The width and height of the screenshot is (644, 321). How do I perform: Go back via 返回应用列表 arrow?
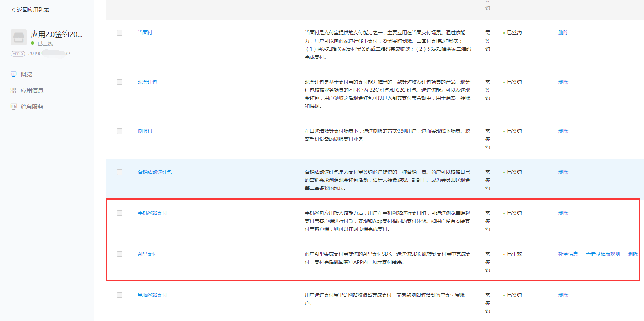coord(13,10)
